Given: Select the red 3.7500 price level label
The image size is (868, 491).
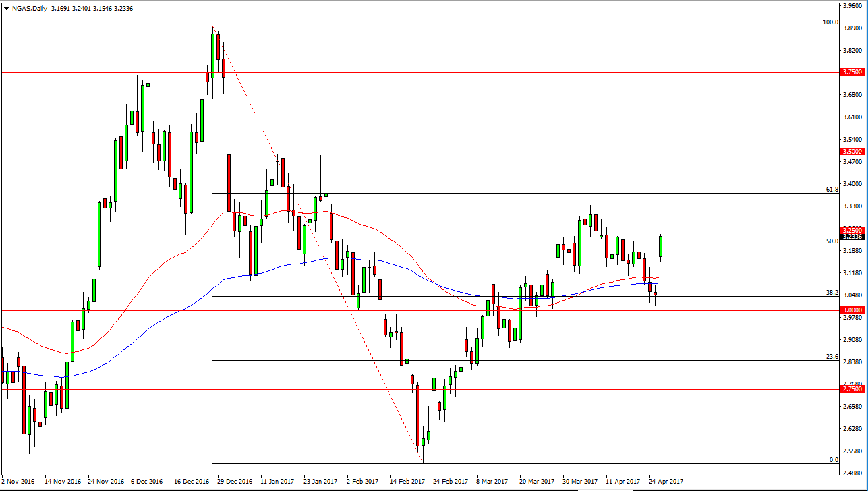Looking at the screenshot, I should 852,72.
